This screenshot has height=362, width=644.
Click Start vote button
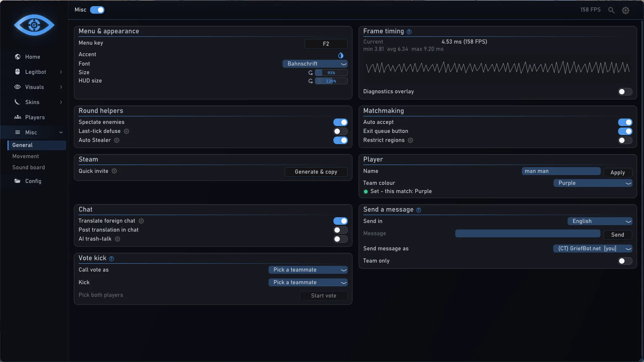click(x=324, y=296)
